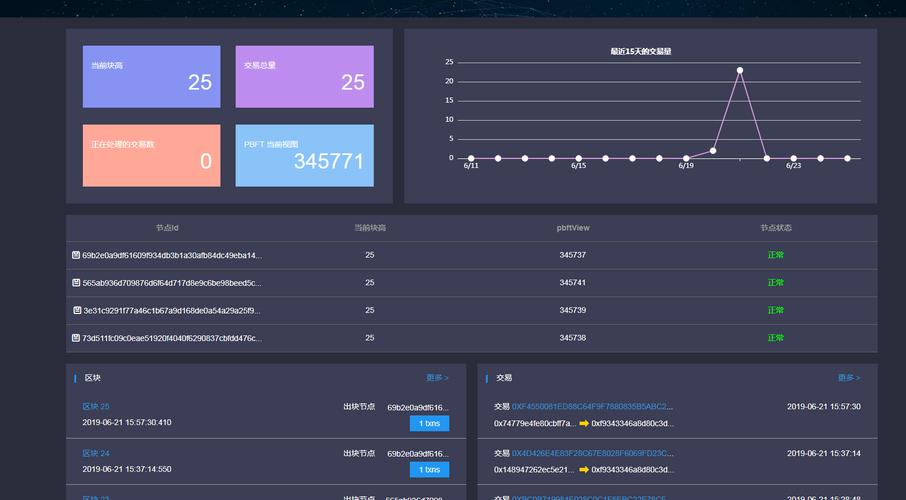This screenshot has height=500, width=906.
Task: Click the node icon beside 565ab936d709876d
Action: 76,283
